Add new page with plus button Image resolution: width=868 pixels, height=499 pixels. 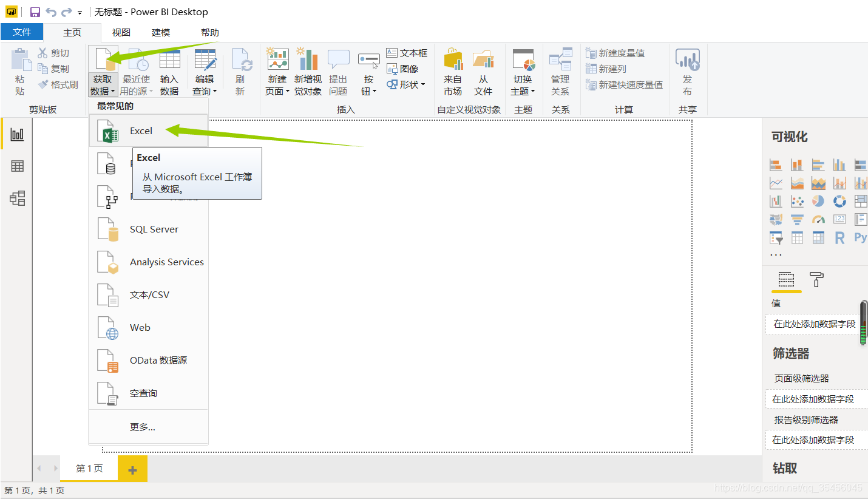pos(132,469)
